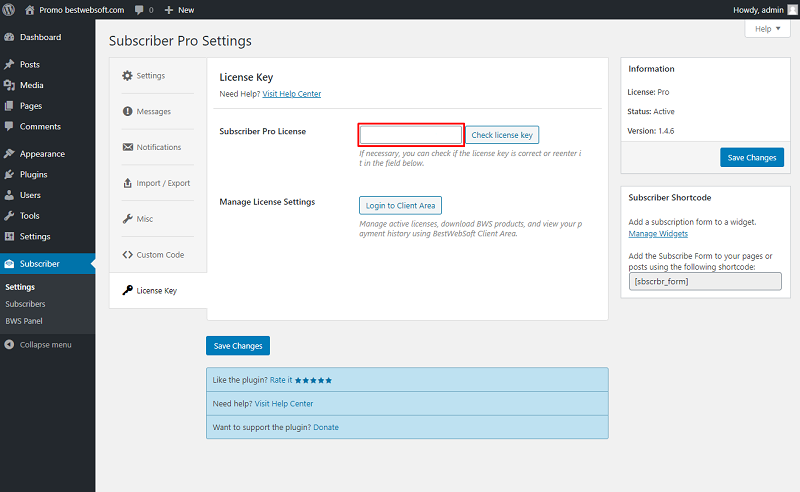Click the plus New icon in admin bar
The width and height of the screenshot is (800, 492).
click(169, 10)
